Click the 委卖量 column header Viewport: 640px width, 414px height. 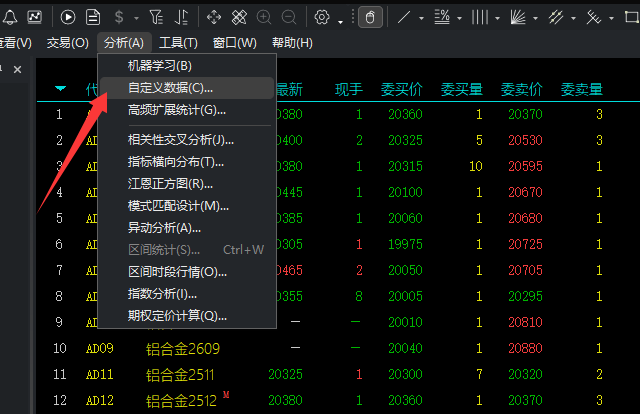pos(582,90)
